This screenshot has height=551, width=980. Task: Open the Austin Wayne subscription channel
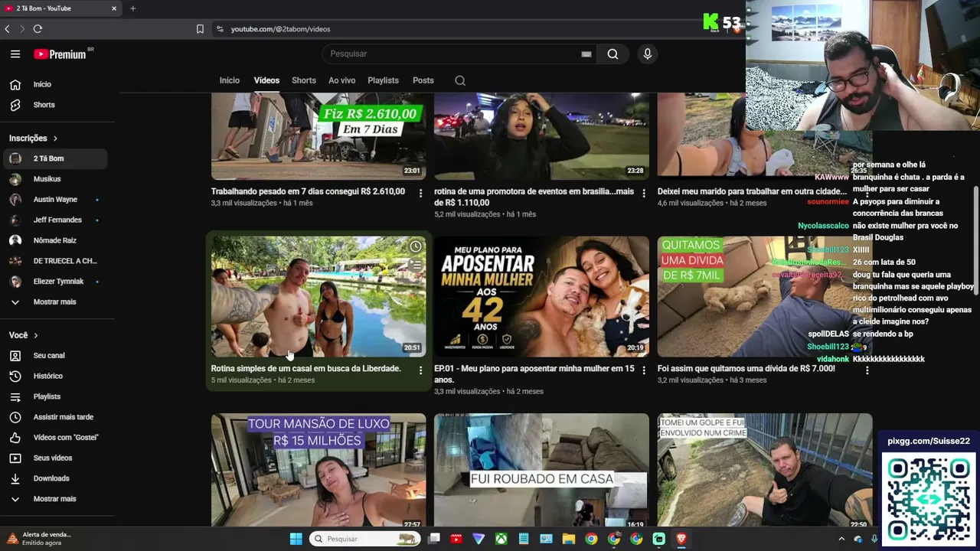(x=54, y=200)
